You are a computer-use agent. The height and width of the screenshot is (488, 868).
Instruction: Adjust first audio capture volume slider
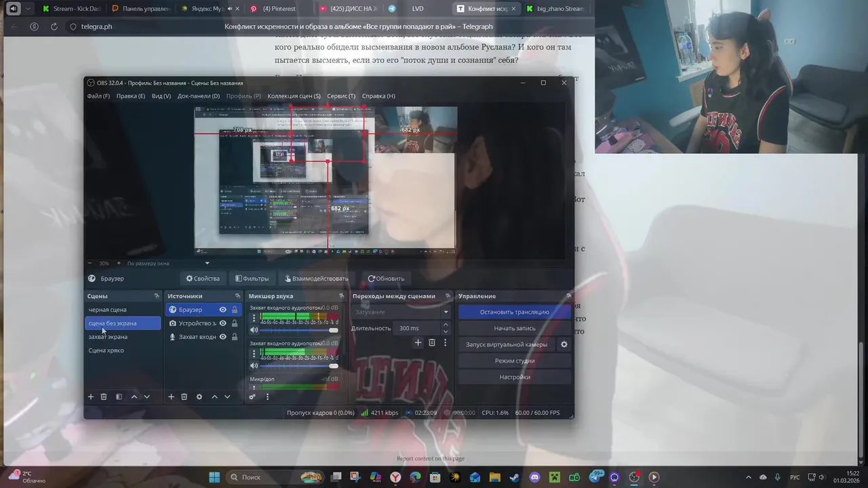[299, 330]
